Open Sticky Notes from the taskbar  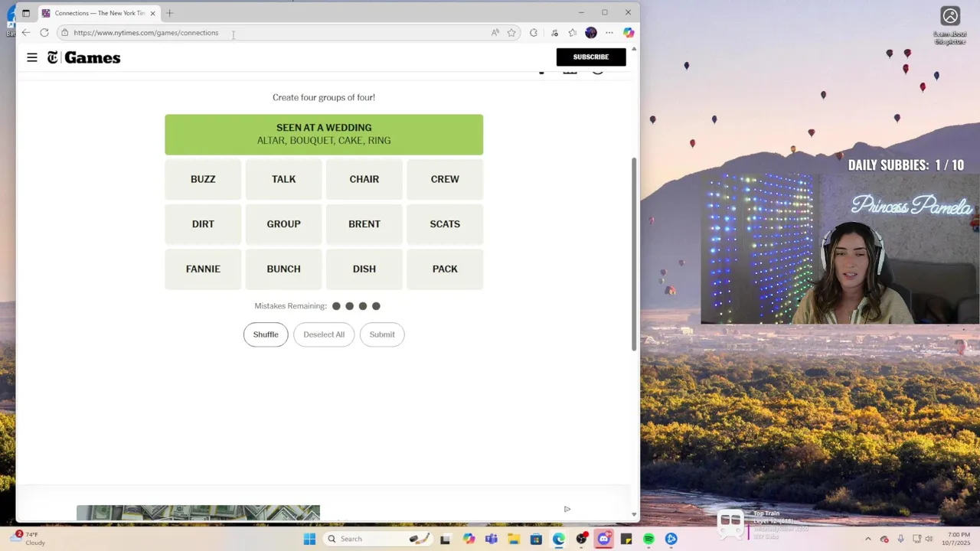(x=626, y=539)
